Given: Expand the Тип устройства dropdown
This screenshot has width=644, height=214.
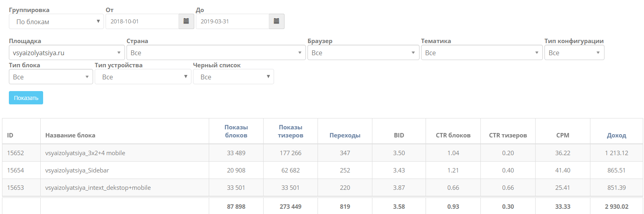Looking at the screenshot, I should point(143,77).
